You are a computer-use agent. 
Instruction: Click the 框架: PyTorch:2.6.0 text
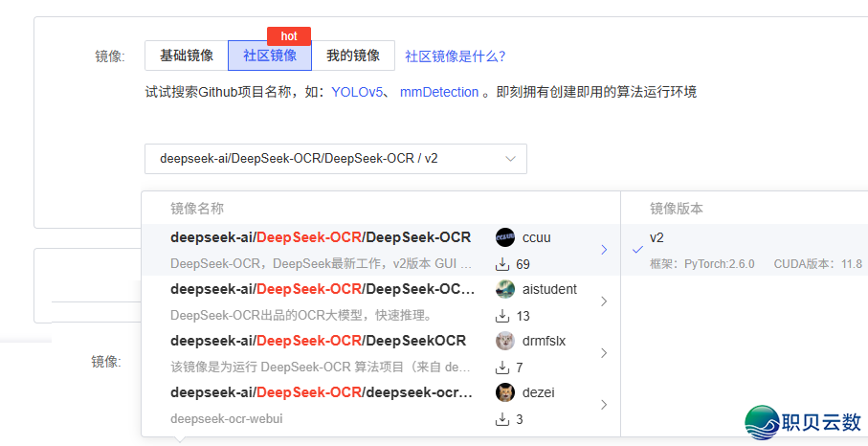coord(701,264)
